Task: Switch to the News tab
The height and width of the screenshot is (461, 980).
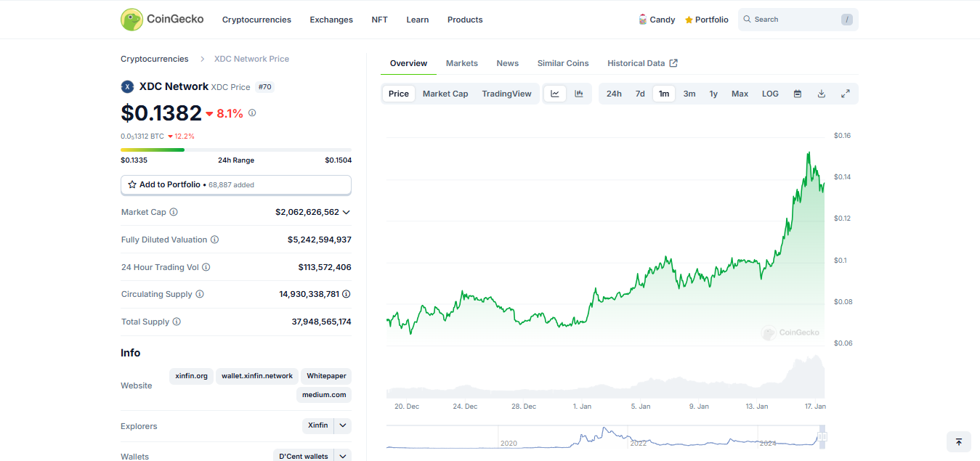Action: click(508, 63)
